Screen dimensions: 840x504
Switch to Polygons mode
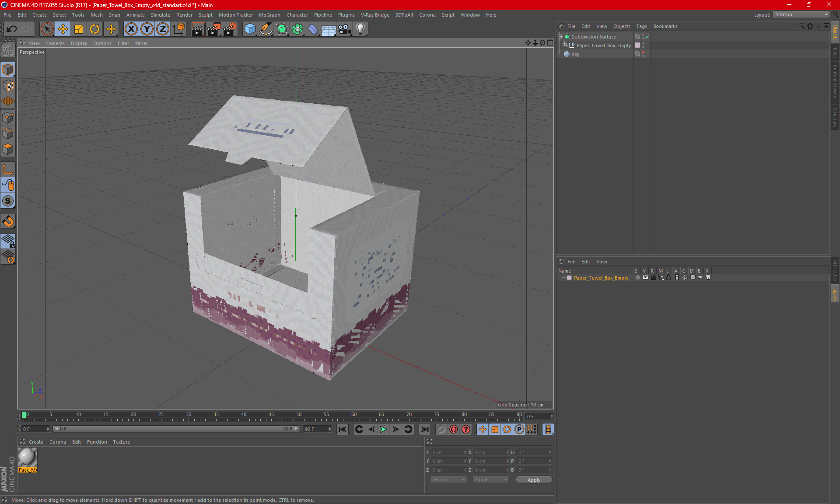(x=8, y=149)
